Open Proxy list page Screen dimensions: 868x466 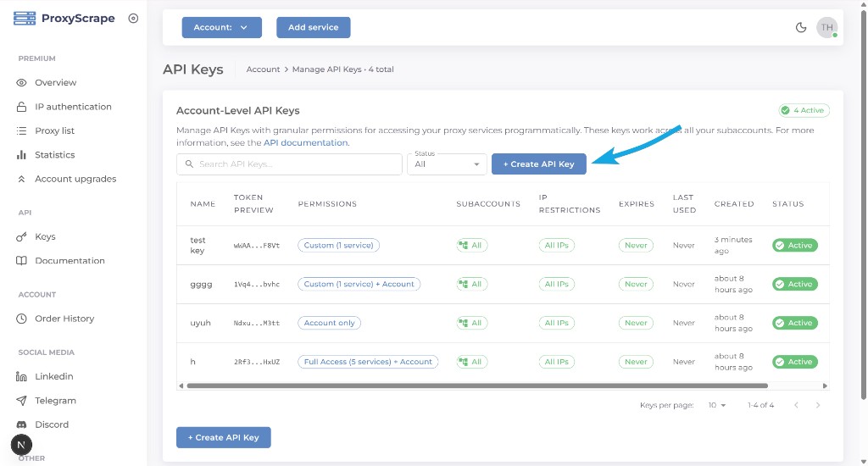coord(54,130)
